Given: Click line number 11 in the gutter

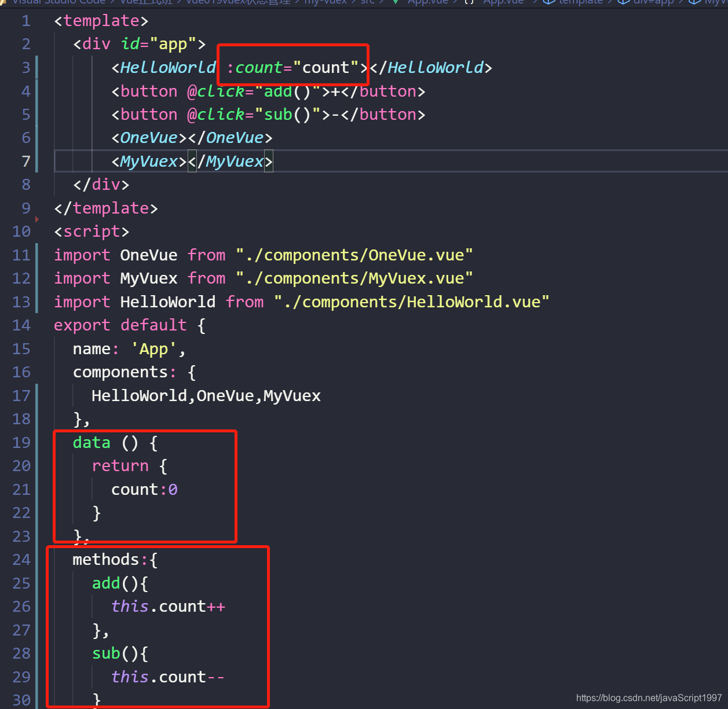Looking at the screenshot, I should 21,255.
